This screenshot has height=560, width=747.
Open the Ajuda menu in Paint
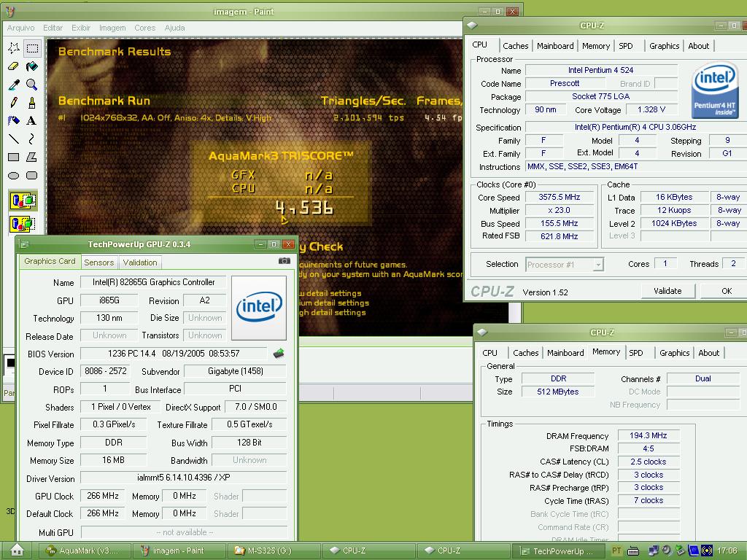pos(174,28)
